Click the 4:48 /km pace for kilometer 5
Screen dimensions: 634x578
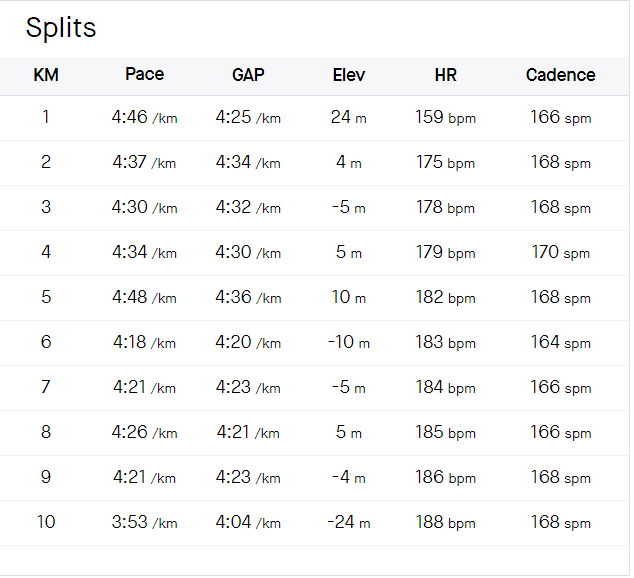click(144, 298)
